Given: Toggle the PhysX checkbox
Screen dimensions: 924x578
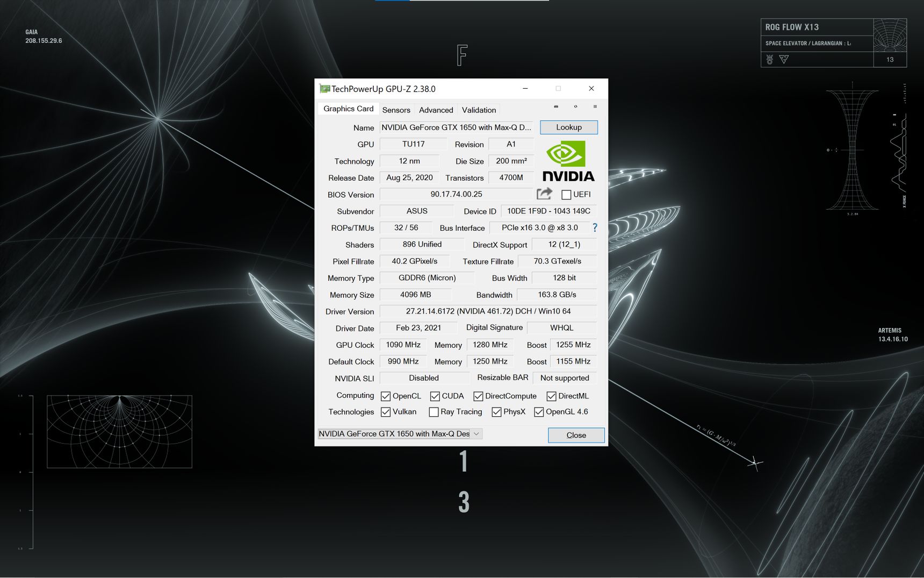Looking at the screenshot, I should (x=496, y=412).
